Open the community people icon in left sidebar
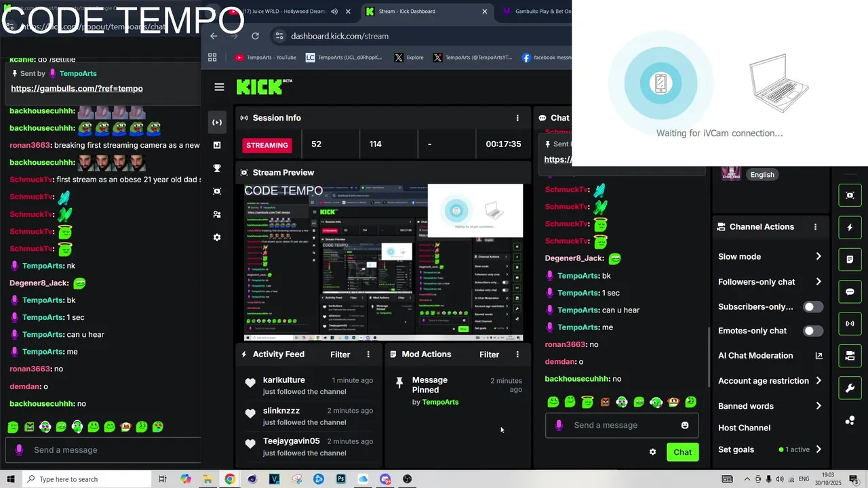 coord(217,214)
